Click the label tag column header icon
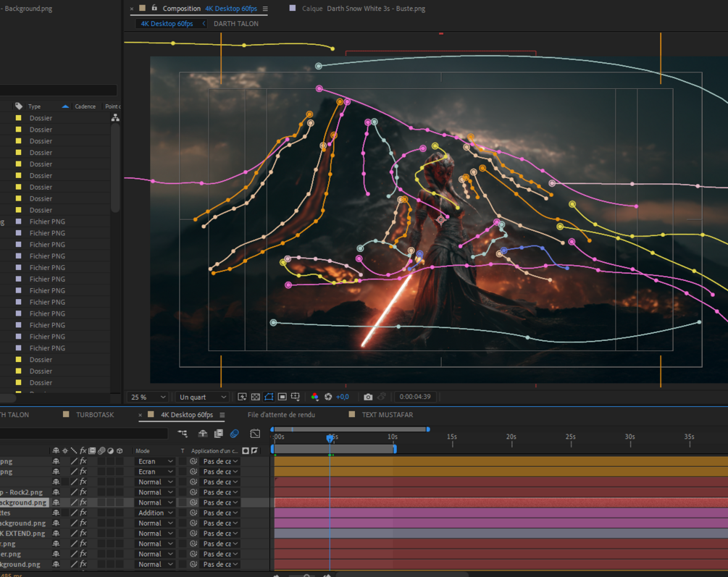Screen dimensions: 728x577 19,106
